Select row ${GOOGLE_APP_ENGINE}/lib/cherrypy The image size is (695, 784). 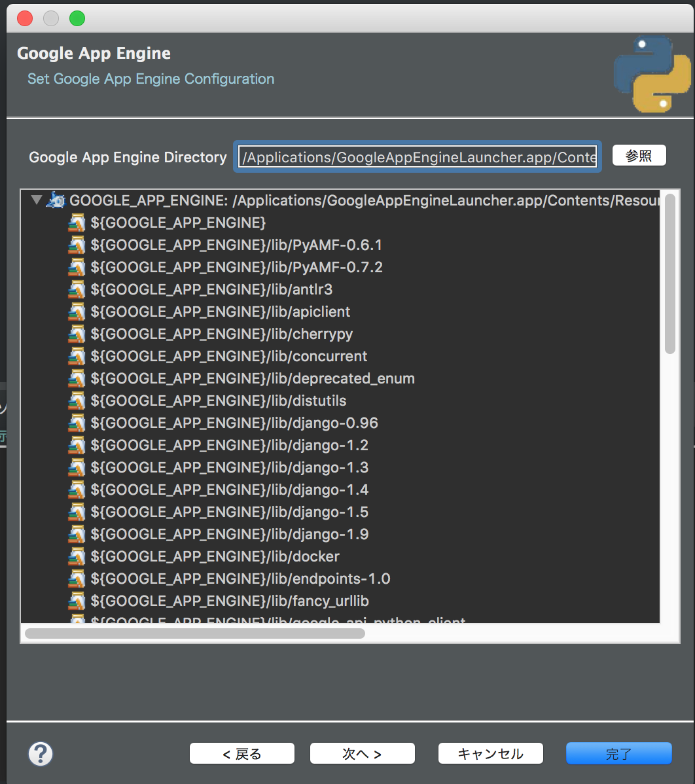point(221,334)
